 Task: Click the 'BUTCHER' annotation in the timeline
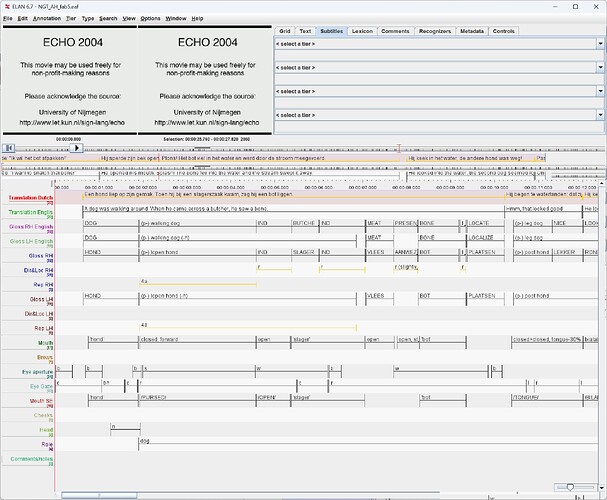[x=302, y=225]
